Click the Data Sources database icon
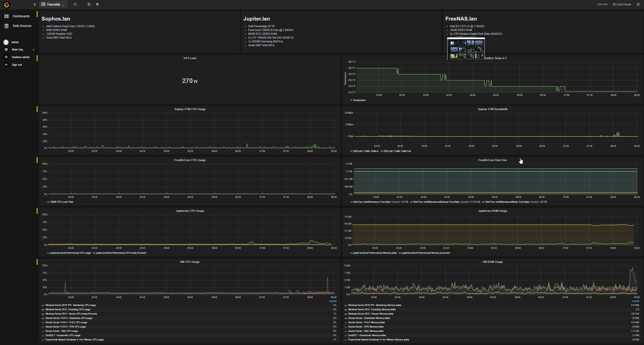Screen dimensions: 644x345 pos(7,26)
